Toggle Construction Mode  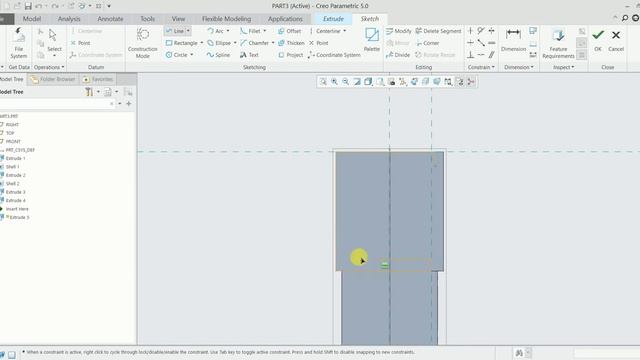pyautogui.click(x=142, y=43)
